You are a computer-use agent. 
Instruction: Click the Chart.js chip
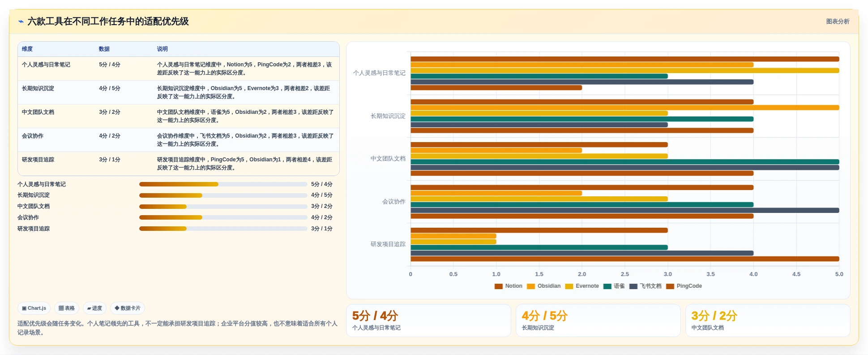point(34,308)
